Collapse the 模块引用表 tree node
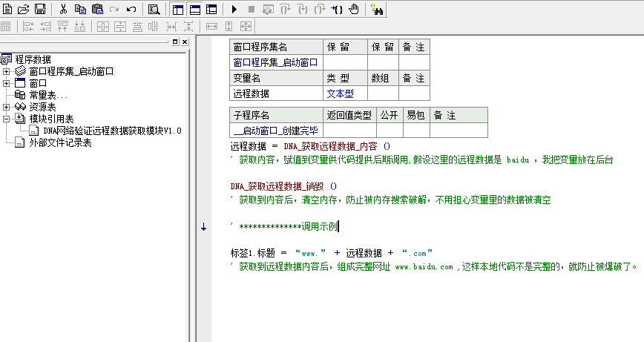 (x=6, y=119)
